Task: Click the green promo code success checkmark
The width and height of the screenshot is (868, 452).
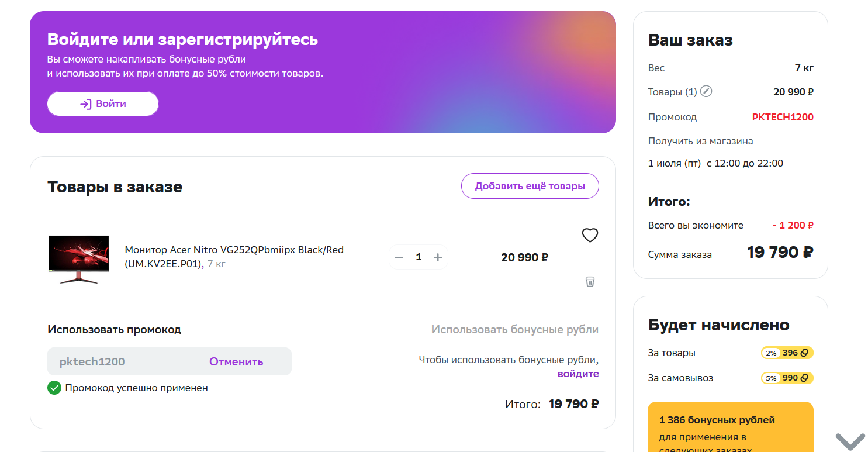Action: tap(54, 388)
